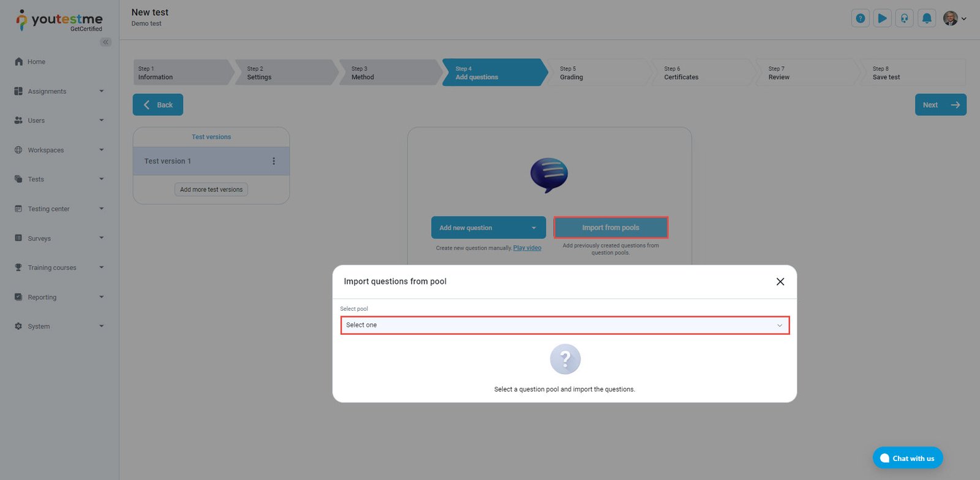
Task: Click the Users sidebar icon
Action: [18, 121]
